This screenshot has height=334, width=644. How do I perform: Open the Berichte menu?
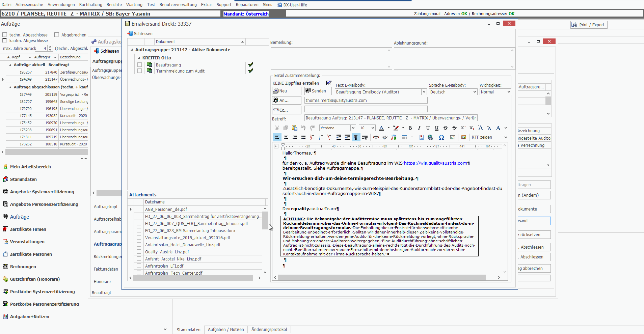(114, 4)
